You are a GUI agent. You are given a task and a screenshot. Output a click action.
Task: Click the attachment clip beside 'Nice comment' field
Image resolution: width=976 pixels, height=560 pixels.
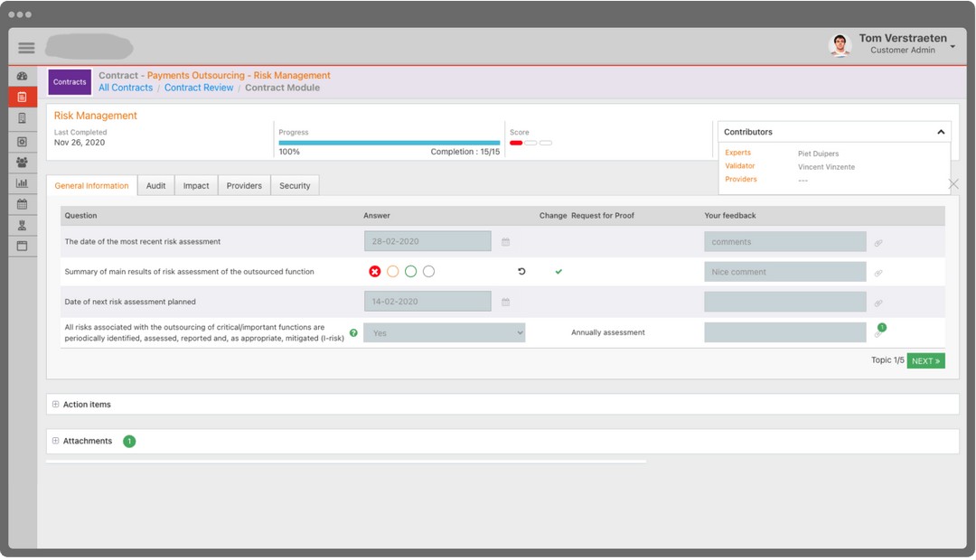[877, 273]
